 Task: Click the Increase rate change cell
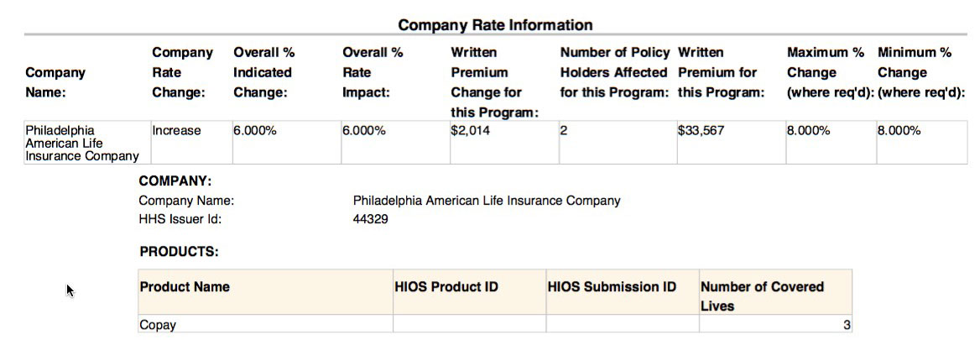[x=176, y=131]
